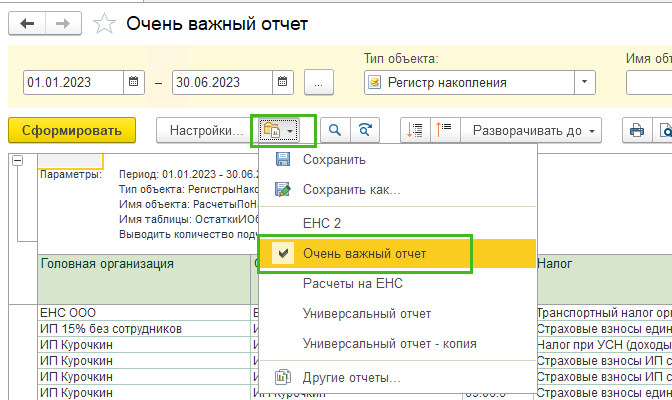Viewport: 672px width, 400px height.
Task: Select Универсальный отчет variant
Action: (x=398, y=313)
